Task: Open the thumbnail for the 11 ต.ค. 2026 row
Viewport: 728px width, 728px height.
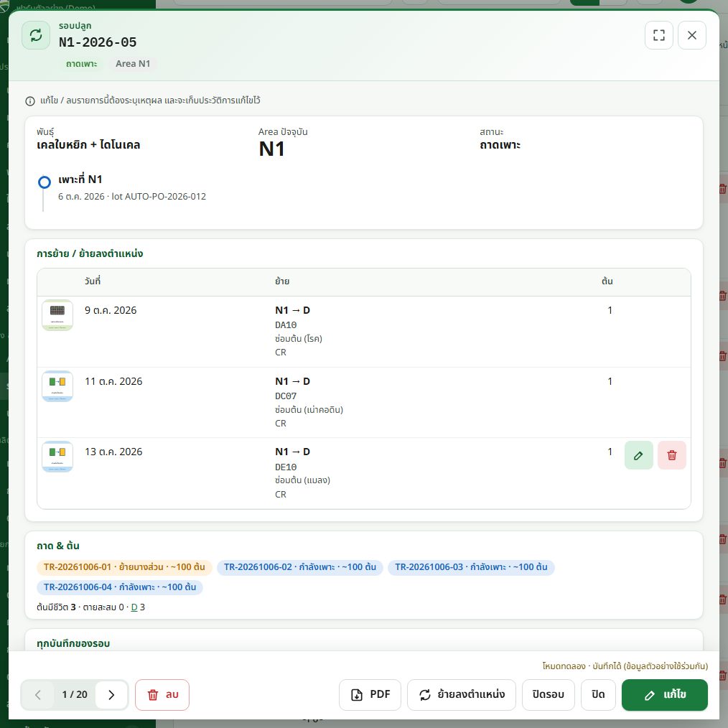Action: (x=57, y=386)
